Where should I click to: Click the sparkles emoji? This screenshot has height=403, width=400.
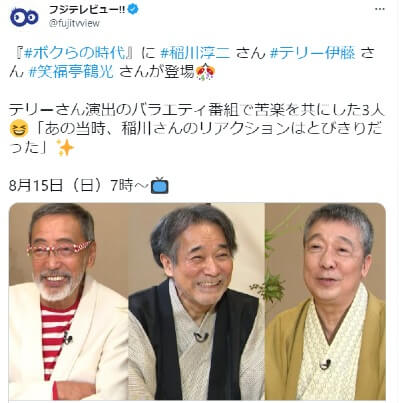coord(65,148)
